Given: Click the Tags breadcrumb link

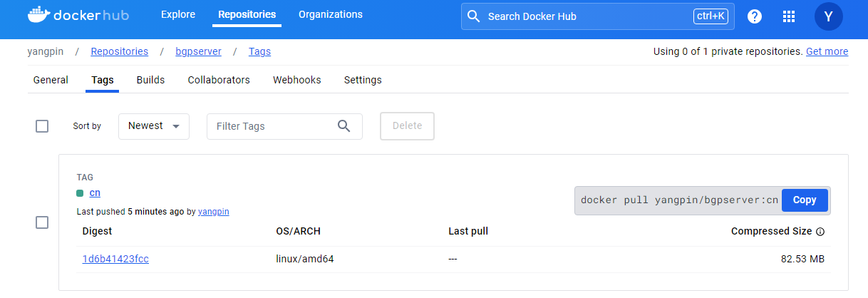Looking at the screenshot, I should pos(259,51).
